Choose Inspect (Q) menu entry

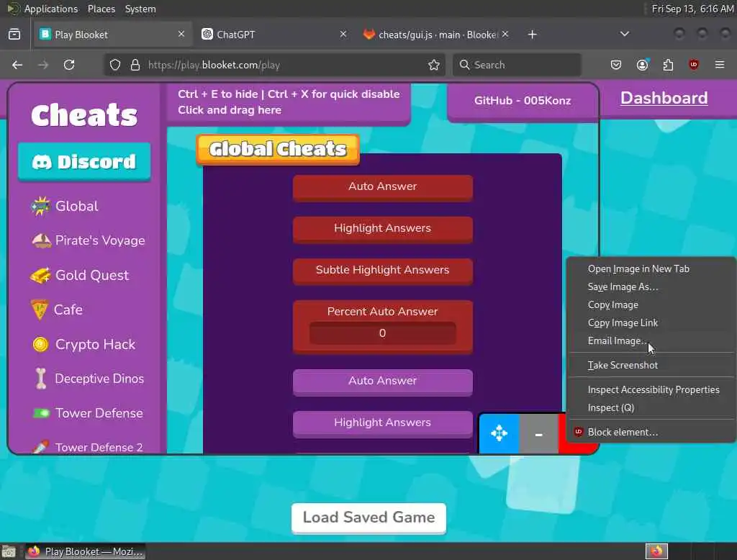point(651,407)
